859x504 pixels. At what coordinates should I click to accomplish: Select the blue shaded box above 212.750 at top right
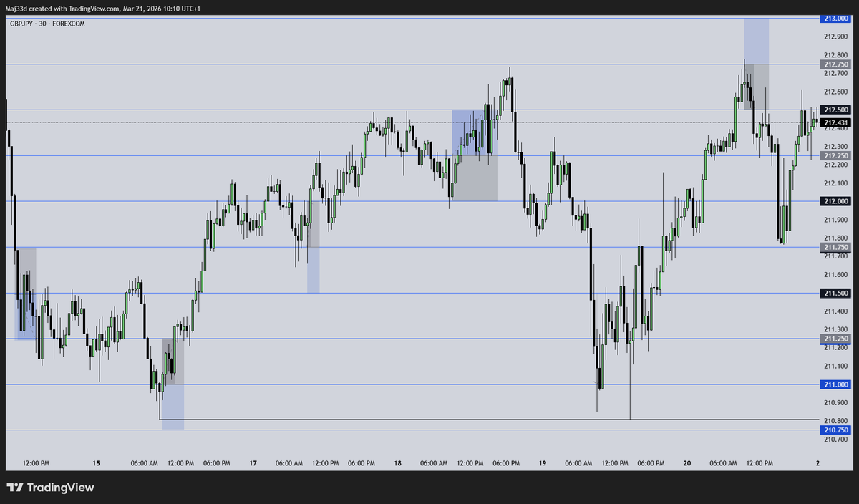(x=757, y=42)
